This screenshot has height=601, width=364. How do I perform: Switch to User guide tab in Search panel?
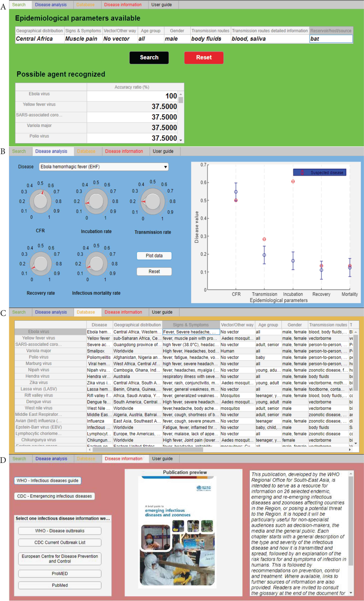coord(161,5)
